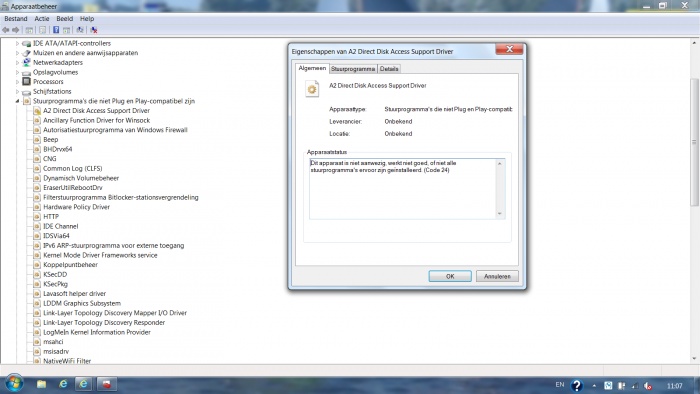Open the Help menu
This screenshot has width=700, height=394.
[87, 19]
